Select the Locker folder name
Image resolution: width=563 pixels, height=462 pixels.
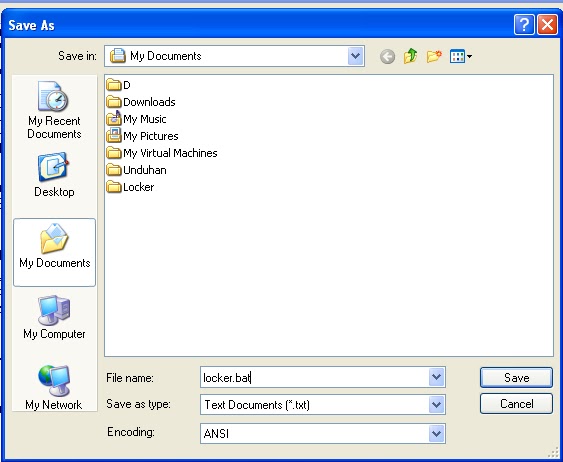[x=139, y=187]
